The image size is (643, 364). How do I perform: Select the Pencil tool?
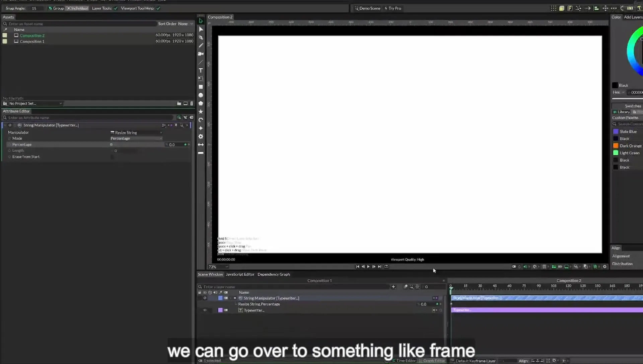coord(201,45)
